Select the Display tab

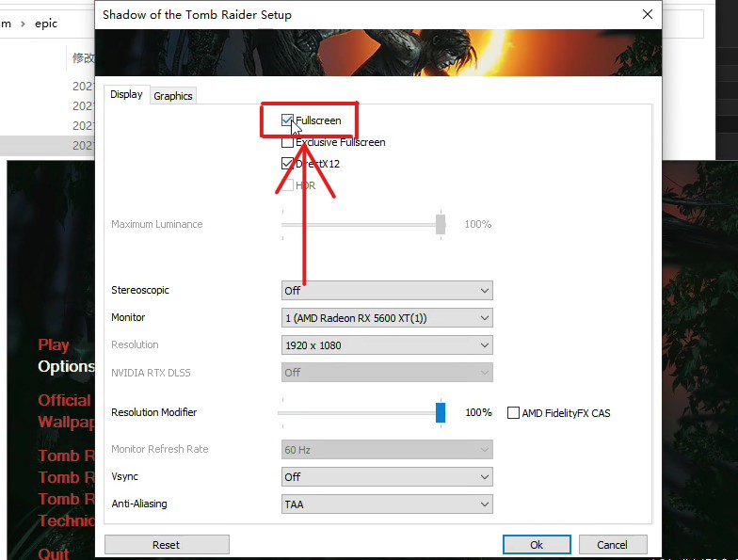tap(126, 94)
